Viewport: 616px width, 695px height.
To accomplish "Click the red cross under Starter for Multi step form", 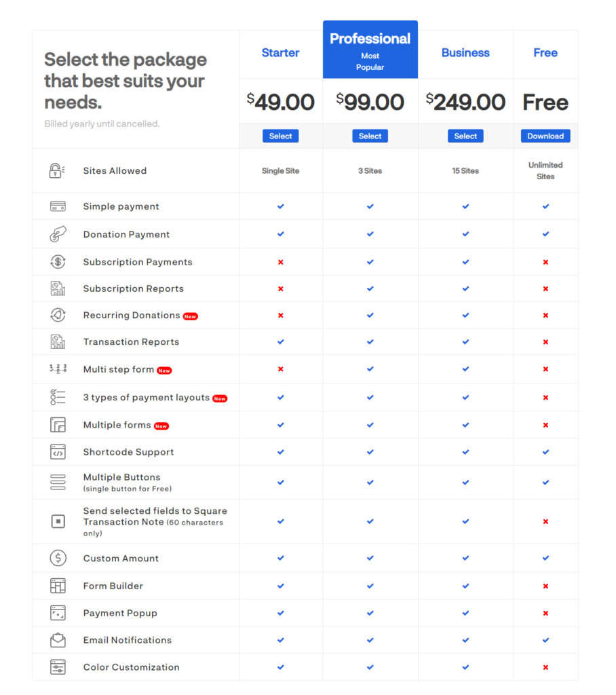I will pos(280,369).
